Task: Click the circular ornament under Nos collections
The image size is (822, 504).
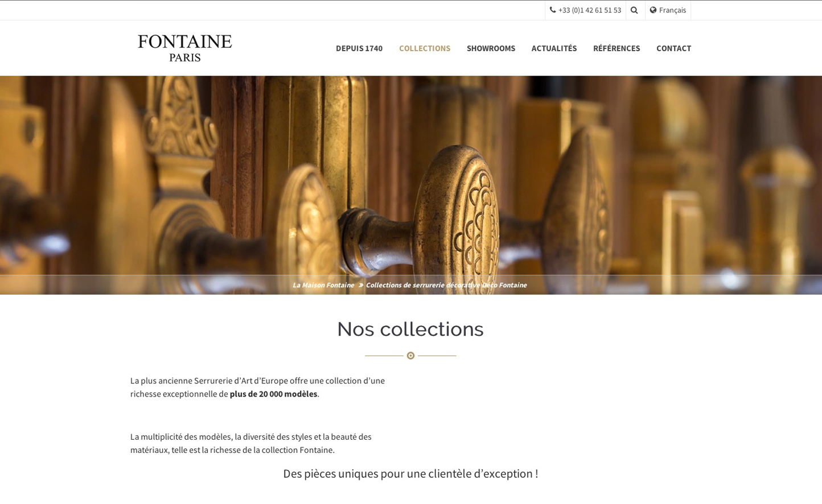Action: (x=410, y=356)
